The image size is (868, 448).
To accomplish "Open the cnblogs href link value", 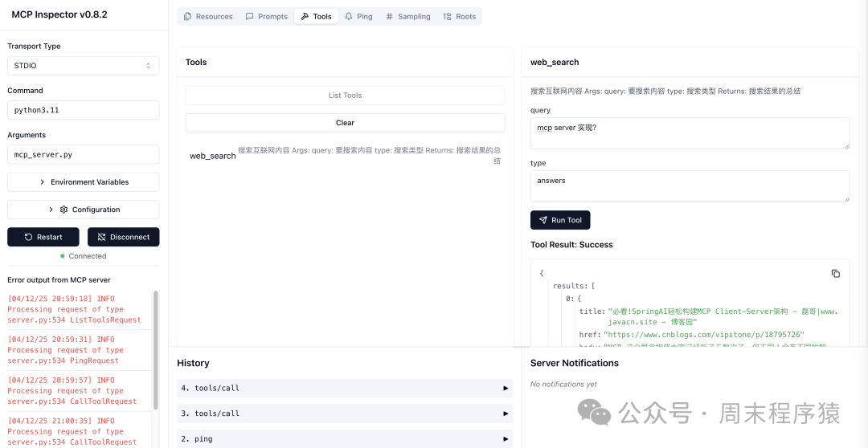I will (703, 335).
